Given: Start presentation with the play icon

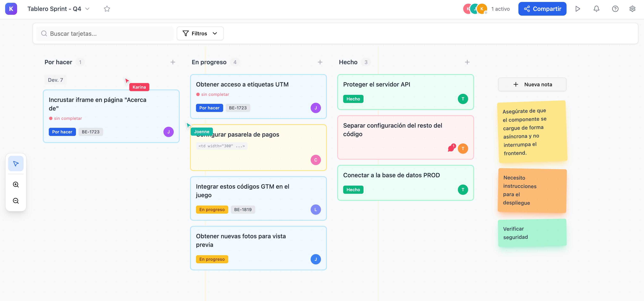Looking at the screenshot, I should pos(577,9).
